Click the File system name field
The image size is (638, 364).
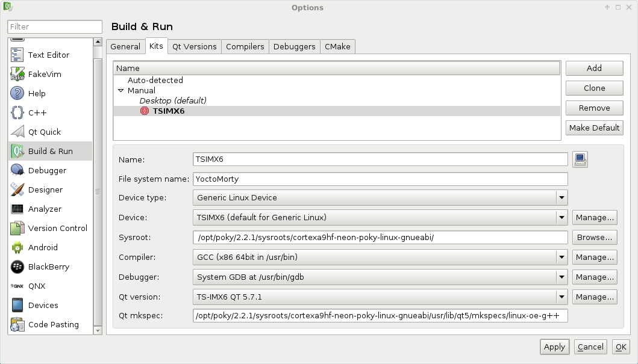(380, 179)
